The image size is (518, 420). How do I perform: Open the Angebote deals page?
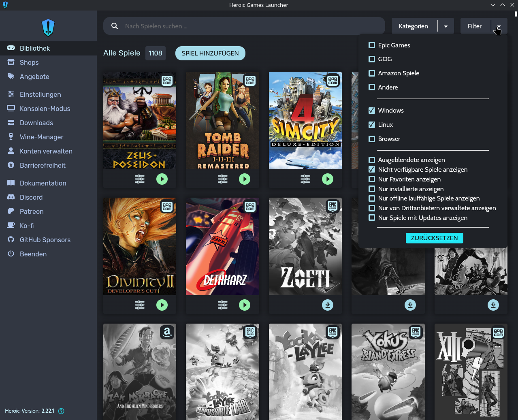click(48, 77)
